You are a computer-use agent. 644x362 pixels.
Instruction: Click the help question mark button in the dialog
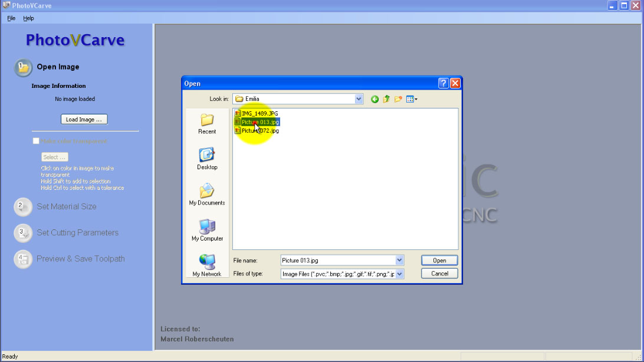point(443,83)
